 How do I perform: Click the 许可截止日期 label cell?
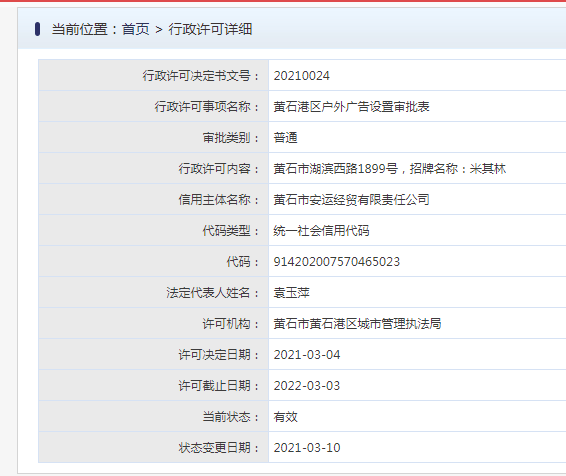pos(154,385)
